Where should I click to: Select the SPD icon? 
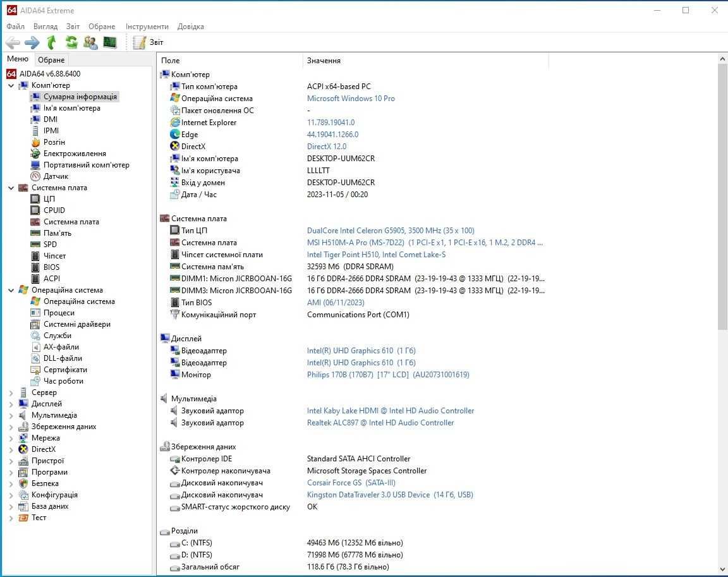tap(35, 245)
